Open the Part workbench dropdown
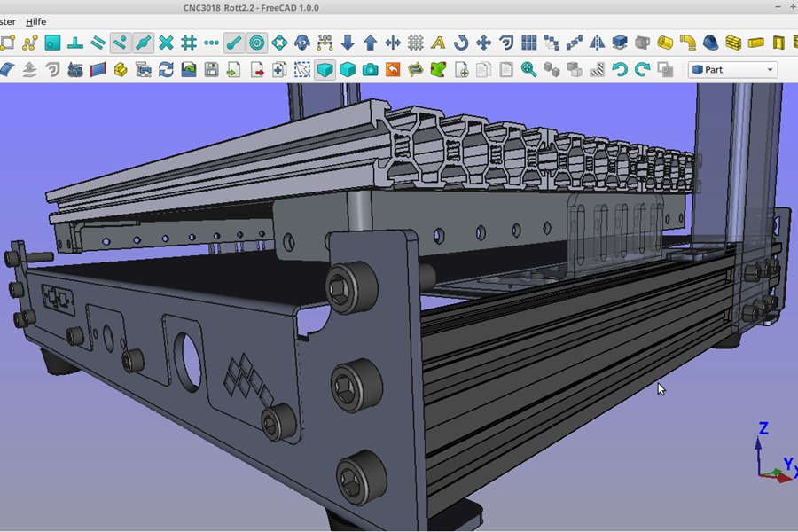Screen dimensions: 798x532 pos(733,70)
